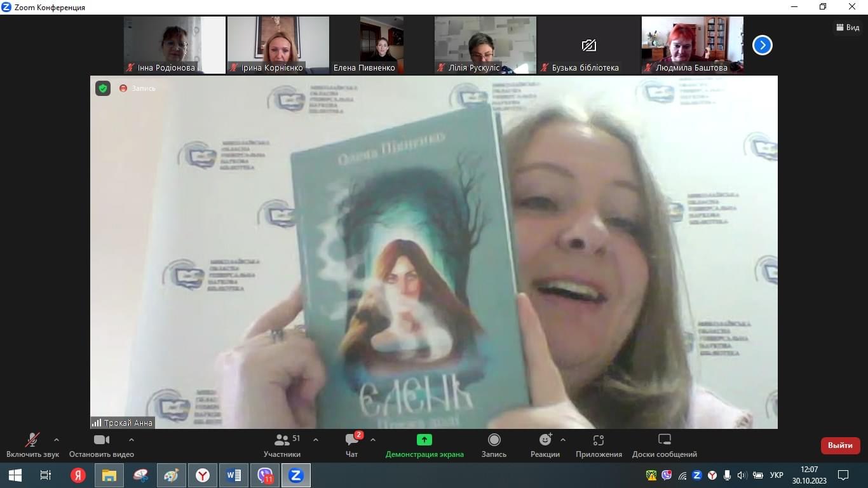This screenshot has width=868, height=488.
Task: Select Інна Родіонова video thumbnail
Action: [175, 45]
